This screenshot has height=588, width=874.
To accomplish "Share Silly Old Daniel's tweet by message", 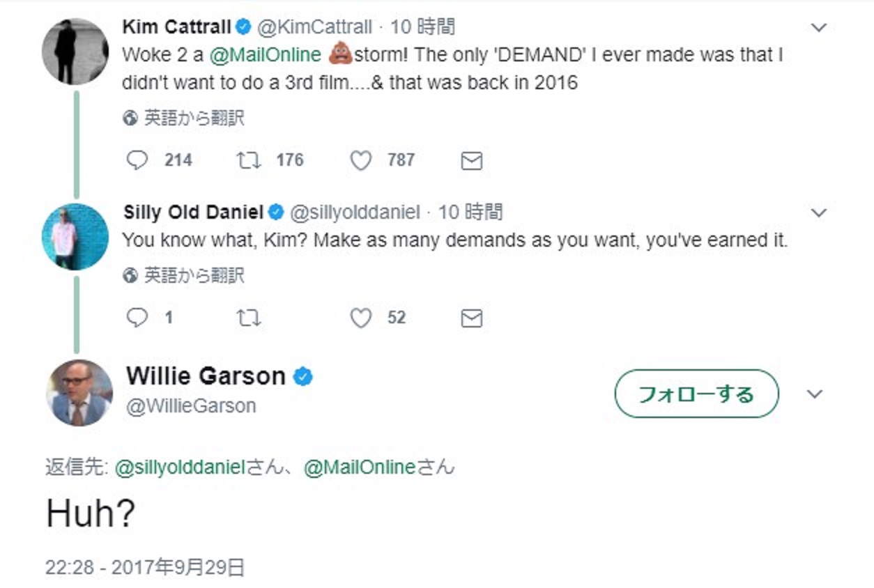I will (x=472, y=318).
